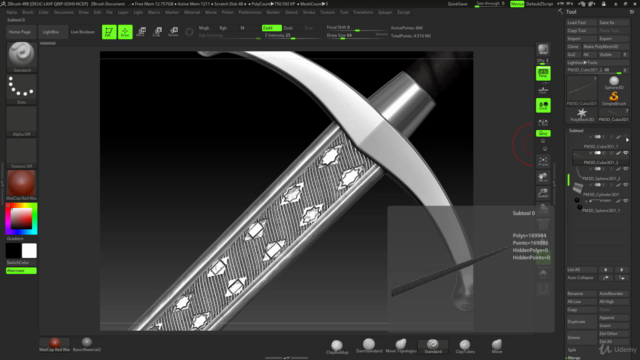Open the Brush menu

coord(28,12)
